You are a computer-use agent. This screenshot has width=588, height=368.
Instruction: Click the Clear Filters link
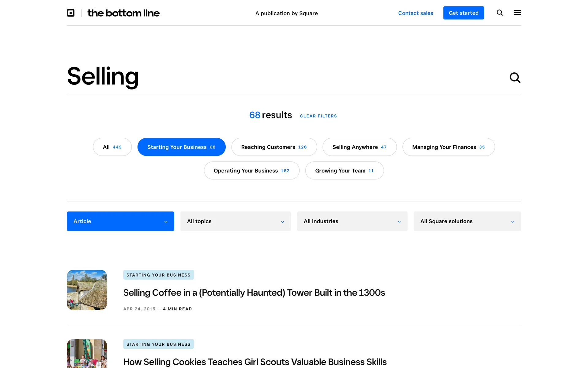pyautogui.click(x=318, y=116)
